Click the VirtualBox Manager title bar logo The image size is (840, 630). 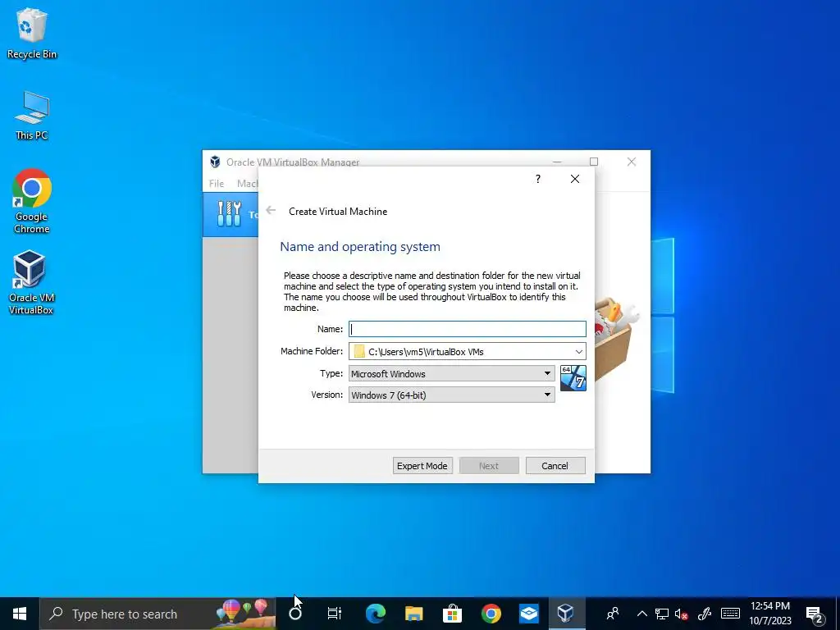215,162
